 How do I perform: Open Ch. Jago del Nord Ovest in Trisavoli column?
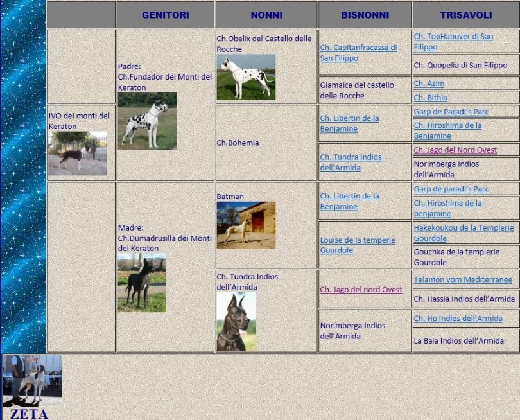(x=455, y=150)
